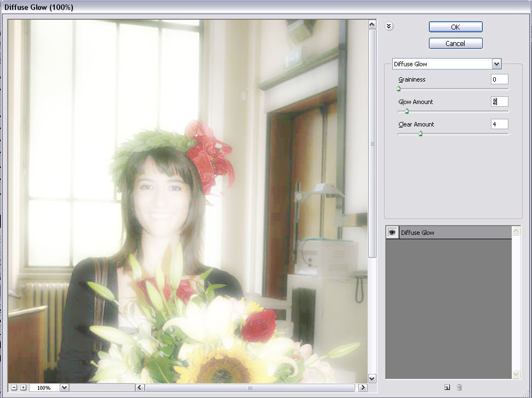Cancel the Diffuse Glow dialog
This screenshot has height=398, width=532.
pos(455,43)
